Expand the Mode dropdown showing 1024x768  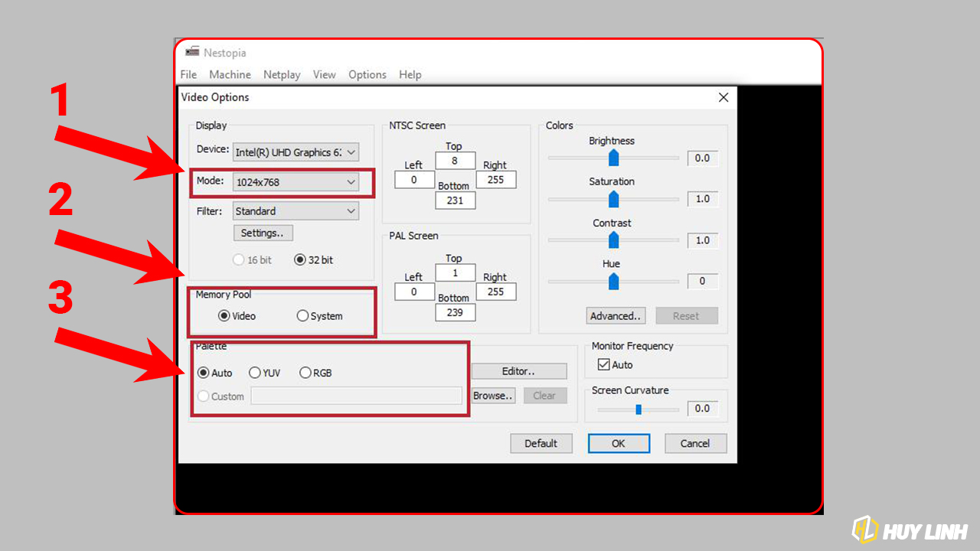[296, 182]
